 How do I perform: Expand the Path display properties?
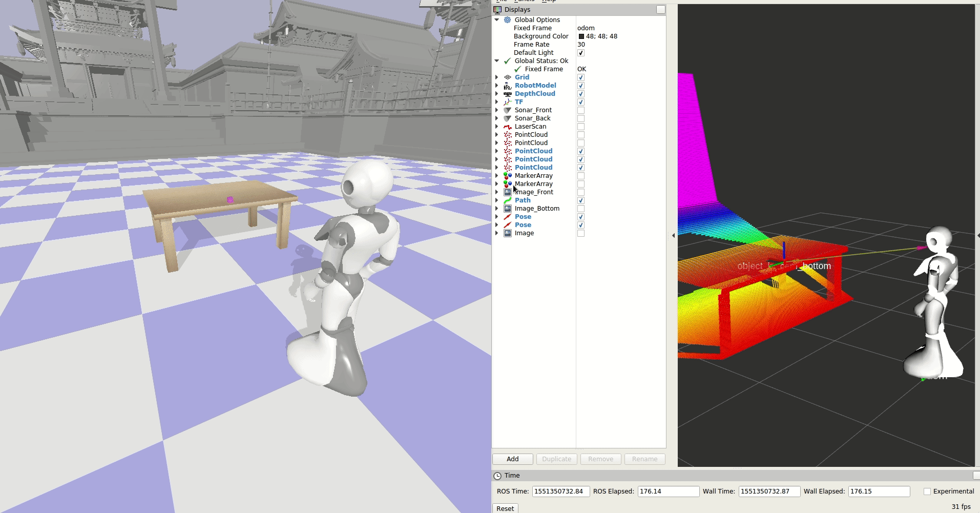496,200
